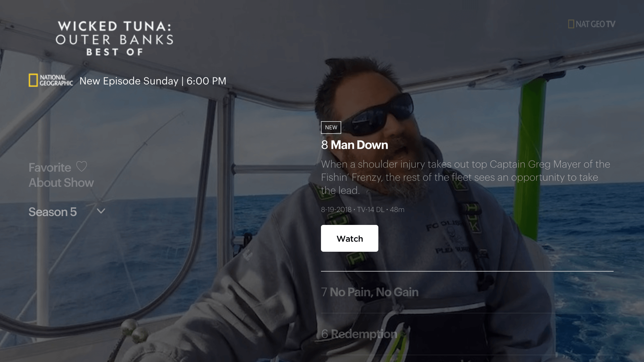This screenshot has height=362, width=644.
Task: Select the 8 Man Down episode title
Action: 355,145
